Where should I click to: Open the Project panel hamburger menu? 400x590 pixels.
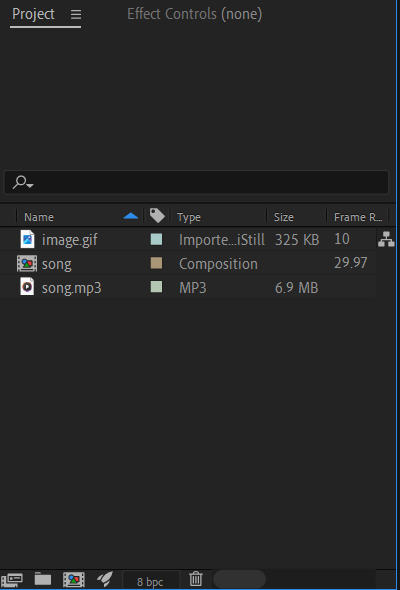[x=76, y=14]
